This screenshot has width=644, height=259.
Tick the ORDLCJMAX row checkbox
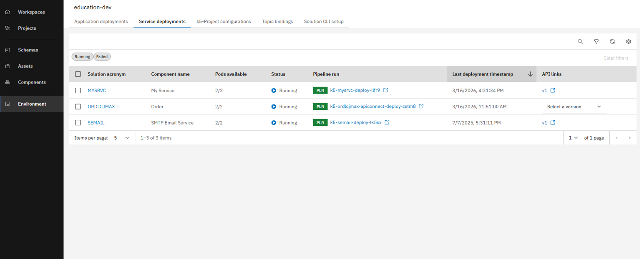[x=78, y=107]
